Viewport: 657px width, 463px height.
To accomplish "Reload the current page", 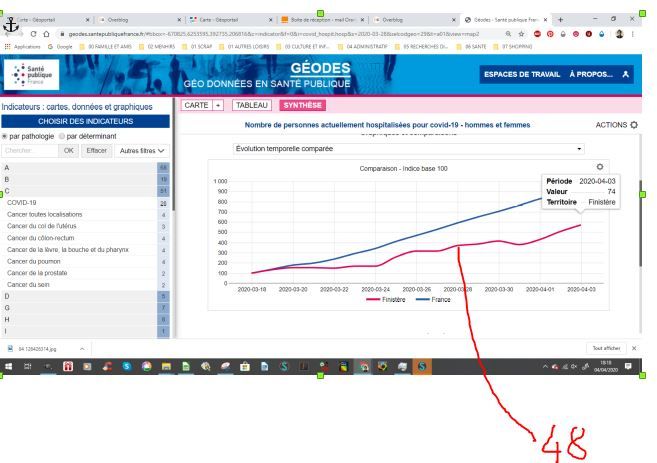I will point(33,34).
